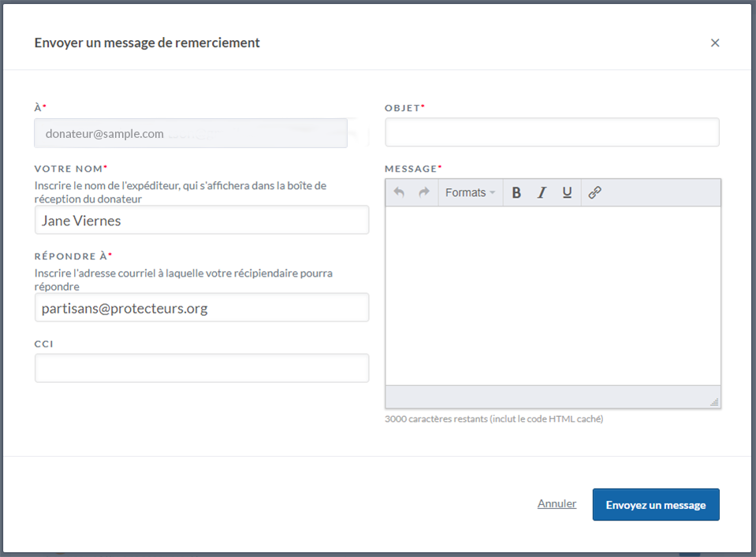The width and height of the screenshot is (756, 557).
Task: Click the 3000 caractères restants counter text
Action: click(493, 419)
